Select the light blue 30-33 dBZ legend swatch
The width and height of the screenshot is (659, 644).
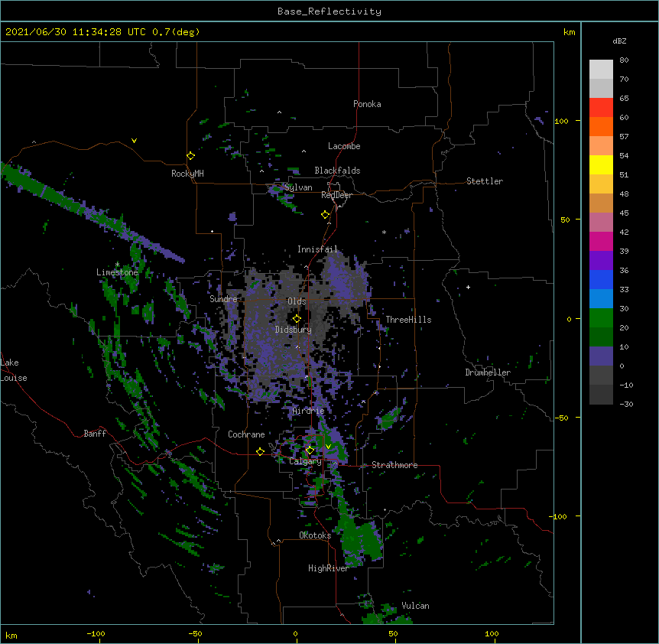click(x=601, y=298)
